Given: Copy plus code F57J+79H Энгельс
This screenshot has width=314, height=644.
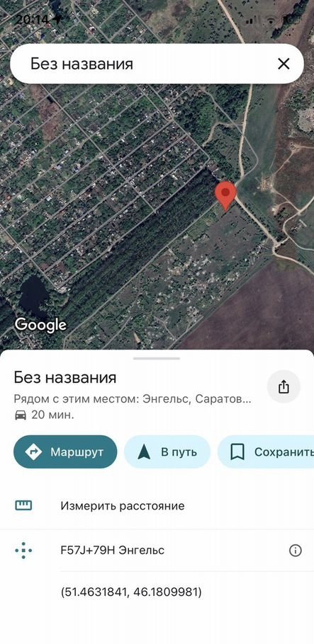Looking at the screenshot, I should 113,551.
